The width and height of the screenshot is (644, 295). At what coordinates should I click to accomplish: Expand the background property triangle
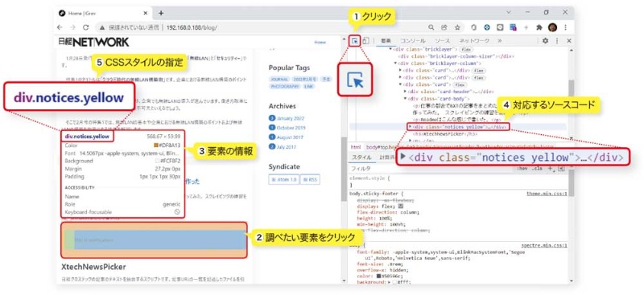point(388,282)
